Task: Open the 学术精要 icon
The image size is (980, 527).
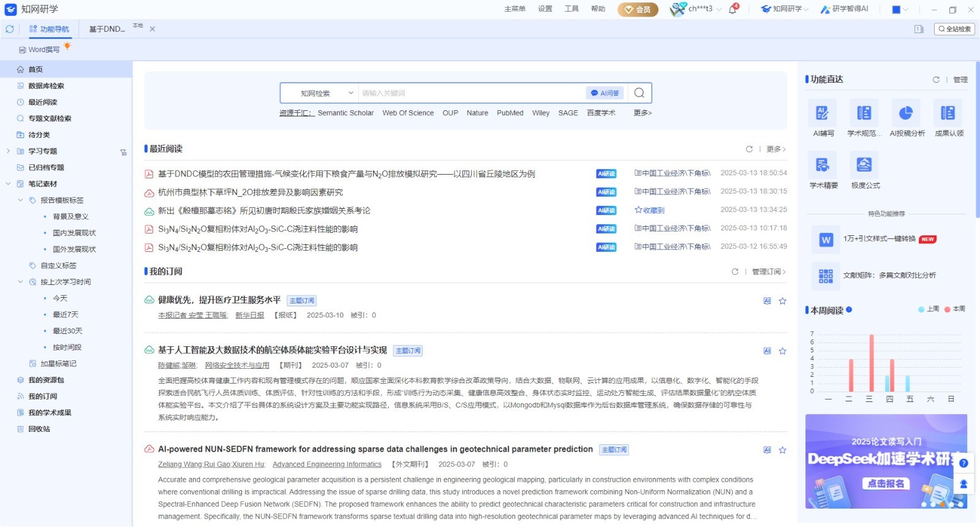Action: pyautogui.click(x=823, y=165)
